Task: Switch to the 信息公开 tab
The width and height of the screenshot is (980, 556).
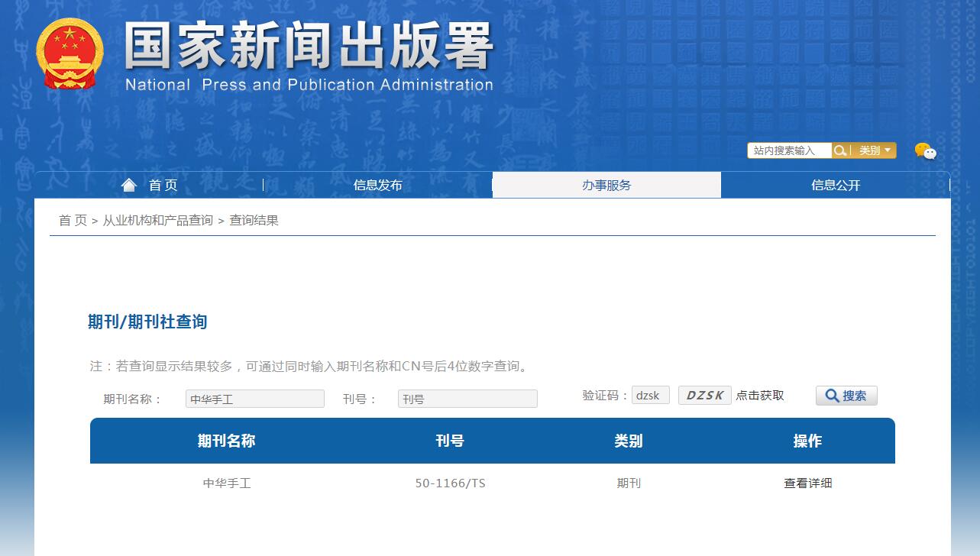Action: [x=836, y=184]
